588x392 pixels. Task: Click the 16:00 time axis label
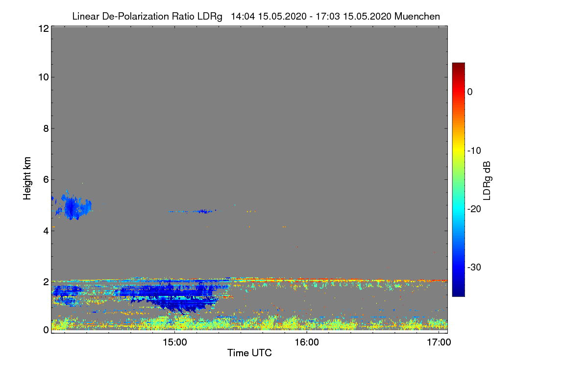pyautogui.click(x=306, y=343)
